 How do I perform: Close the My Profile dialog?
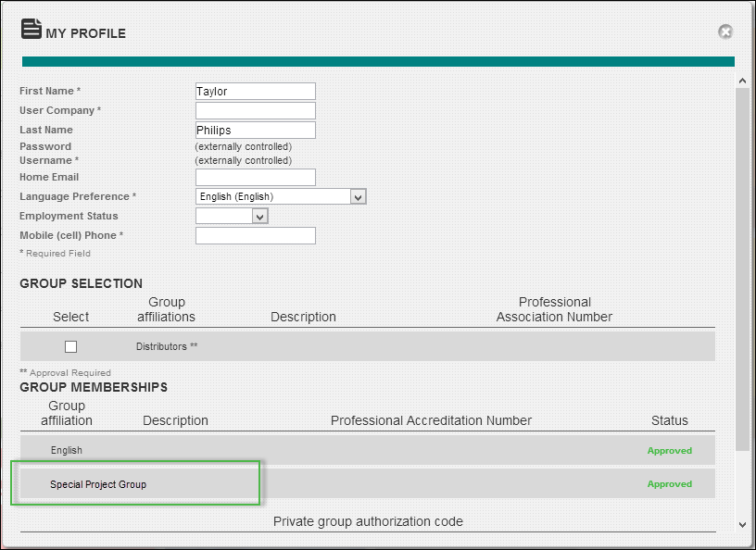pyautogui.click(x=725, y=31)
